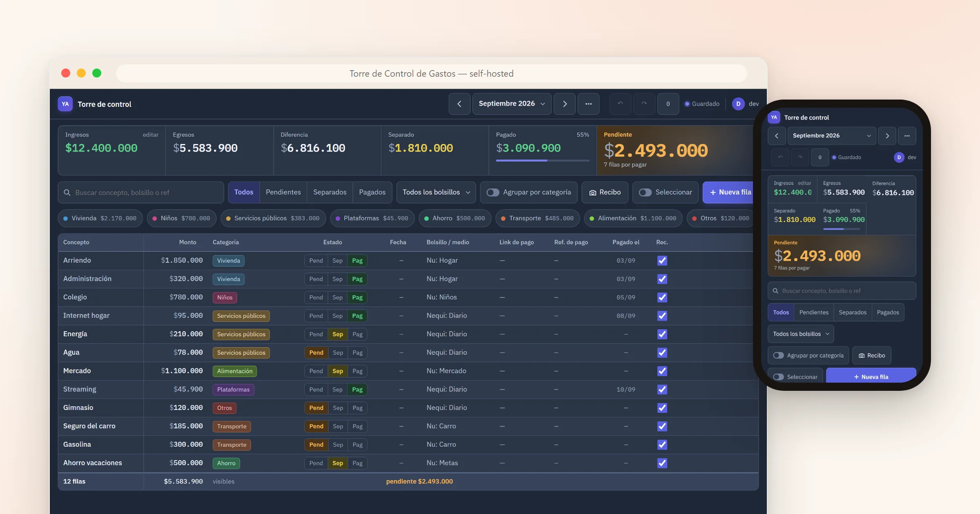Image resolution: width=980 pixels, height=514 pixels.
Task: Open Todos los bolsillos dropdown on desktop
Action: 436,192
